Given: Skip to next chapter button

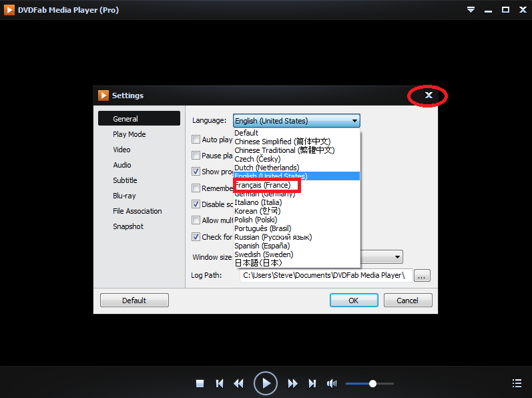Looking at the screenshot, I should click(x=312, y=383).
